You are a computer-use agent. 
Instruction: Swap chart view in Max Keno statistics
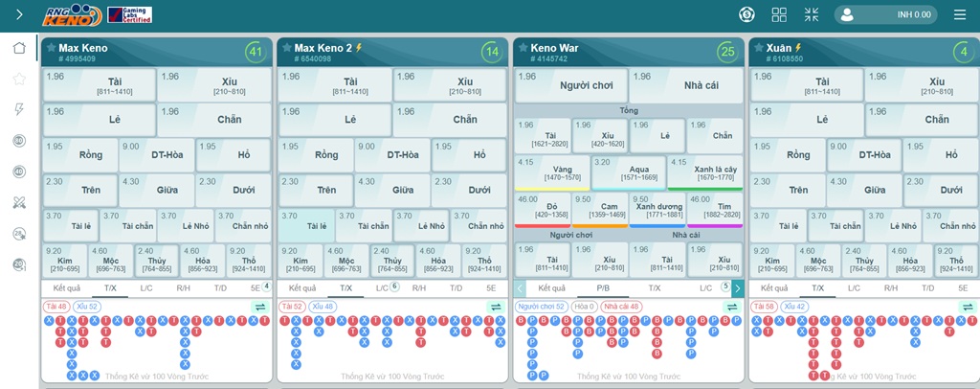pyautogui.click(x=258, y=307)
